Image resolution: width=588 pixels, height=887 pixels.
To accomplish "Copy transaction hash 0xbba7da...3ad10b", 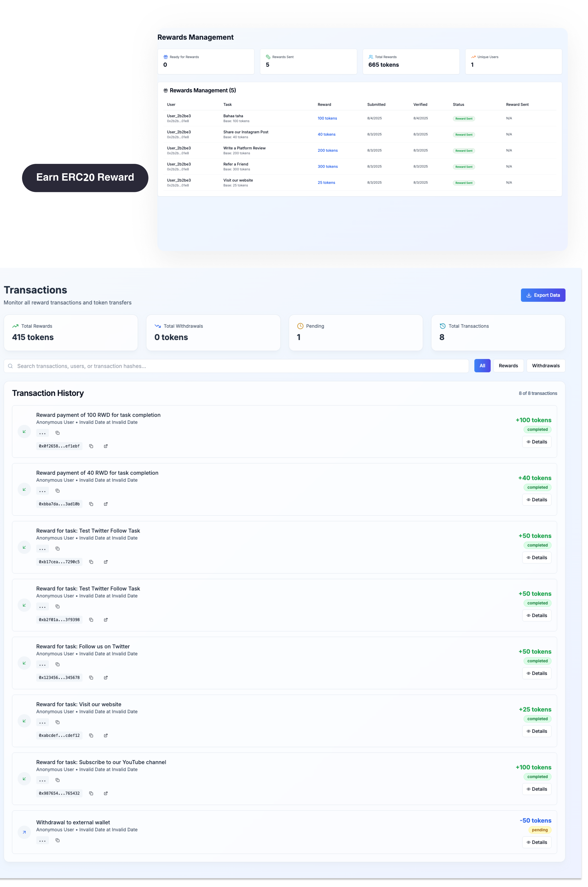I will pos(91,504).
